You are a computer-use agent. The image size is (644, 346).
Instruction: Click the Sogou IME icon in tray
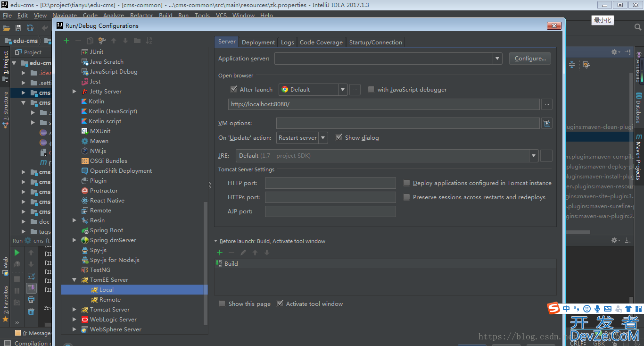click(553, 308)
